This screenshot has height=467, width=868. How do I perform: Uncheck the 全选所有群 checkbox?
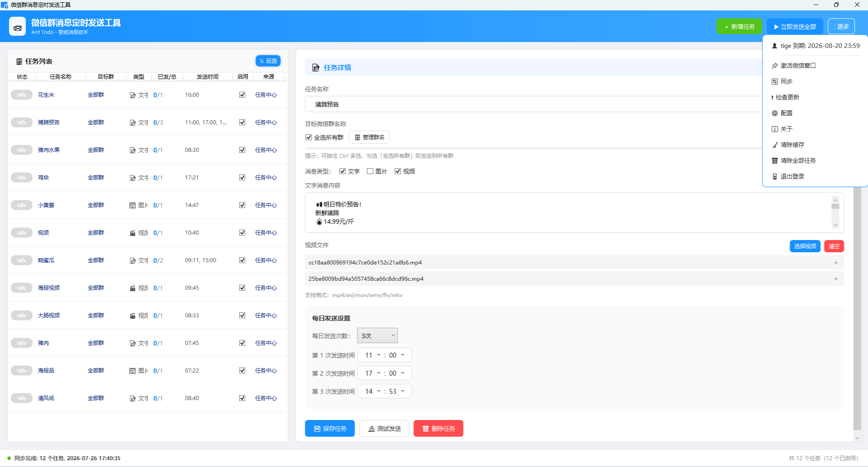(308, 137)
